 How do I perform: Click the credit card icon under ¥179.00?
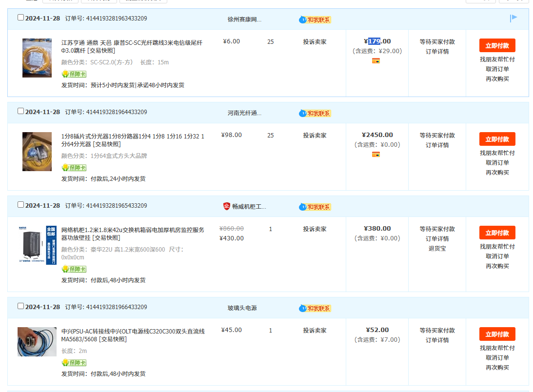(376, 61)
